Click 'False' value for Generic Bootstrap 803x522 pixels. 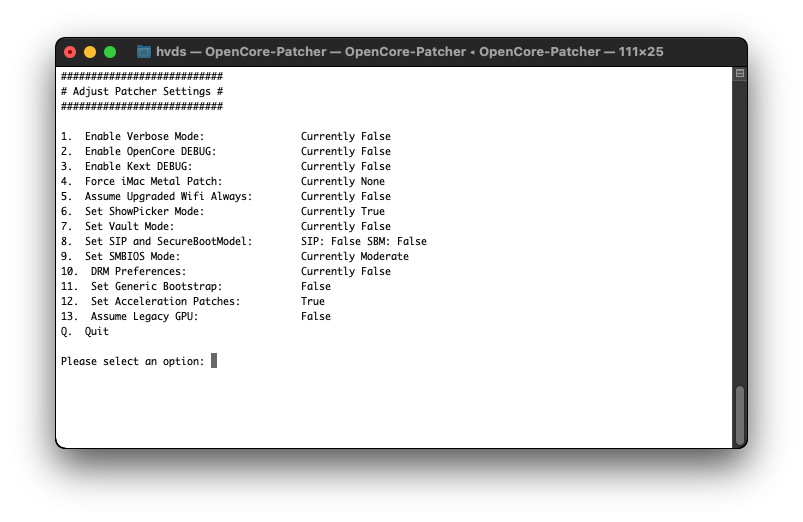click(x=316, y=286)
